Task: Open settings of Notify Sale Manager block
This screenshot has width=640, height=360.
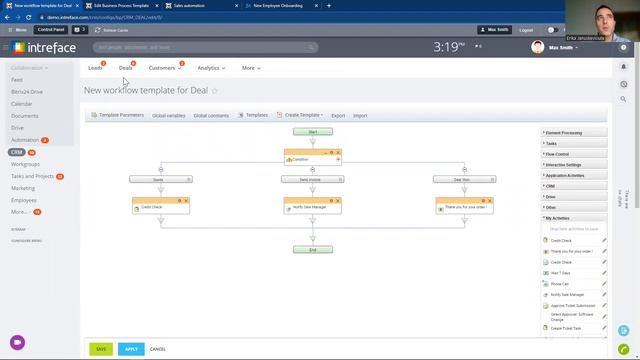Action: coord(331,201)
